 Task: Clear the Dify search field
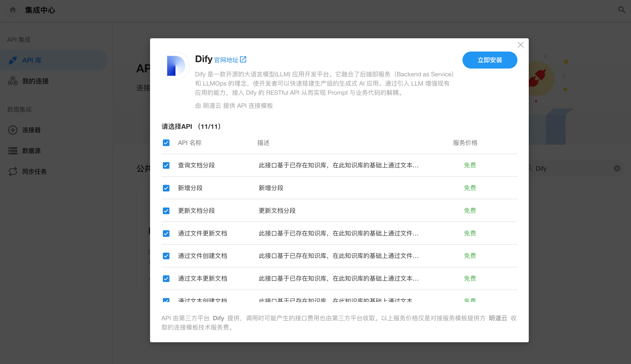pos(617,168)
